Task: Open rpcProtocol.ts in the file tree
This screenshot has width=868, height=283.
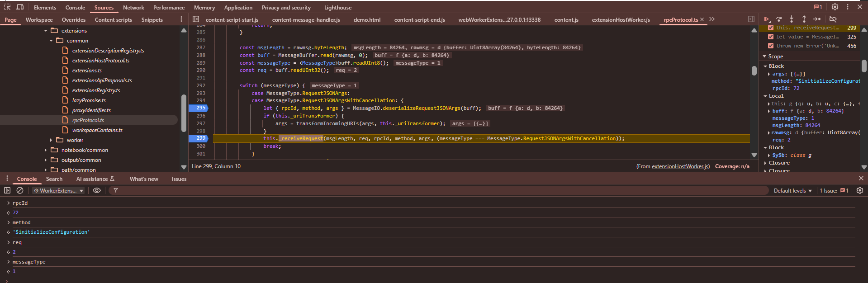Action: 88,120
